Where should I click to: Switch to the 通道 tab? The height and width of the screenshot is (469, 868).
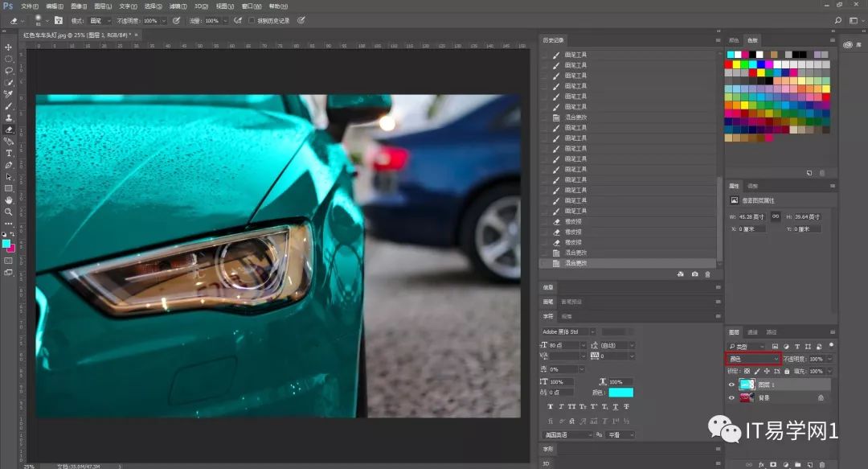coord(753,332)
